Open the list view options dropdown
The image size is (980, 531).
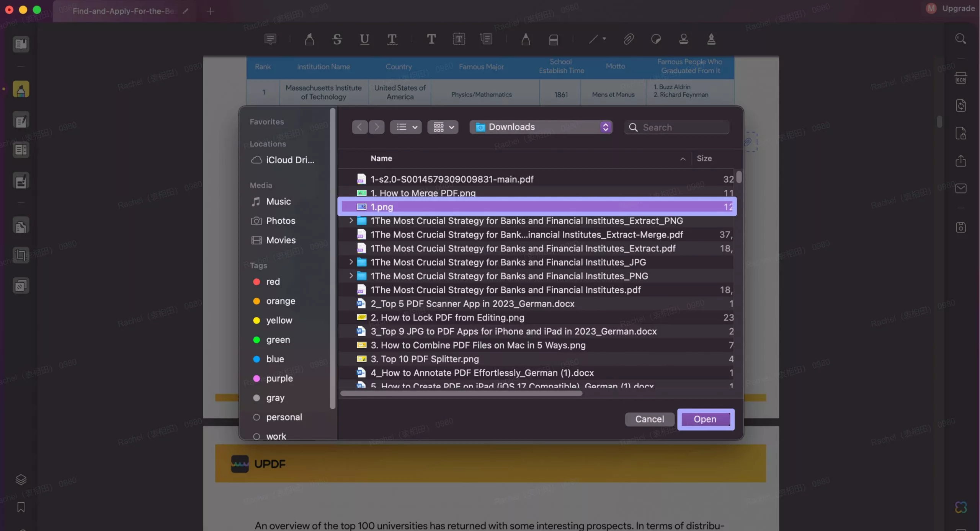point(406,127)
